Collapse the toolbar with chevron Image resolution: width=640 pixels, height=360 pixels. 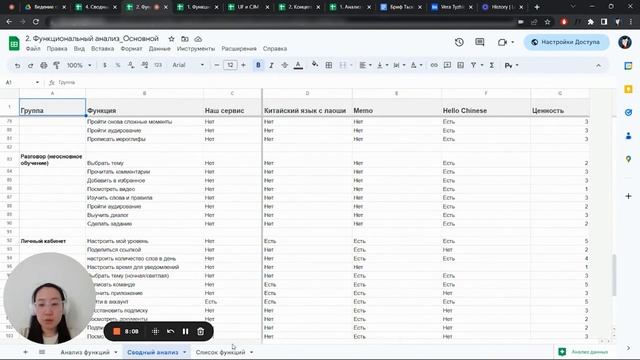(x=598, y=65)
